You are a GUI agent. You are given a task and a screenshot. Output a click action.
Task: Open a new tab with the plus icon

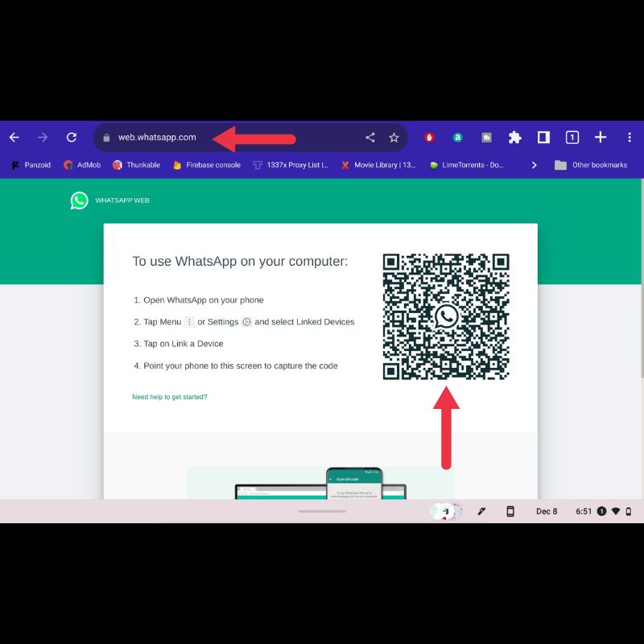tap(601, 137)
